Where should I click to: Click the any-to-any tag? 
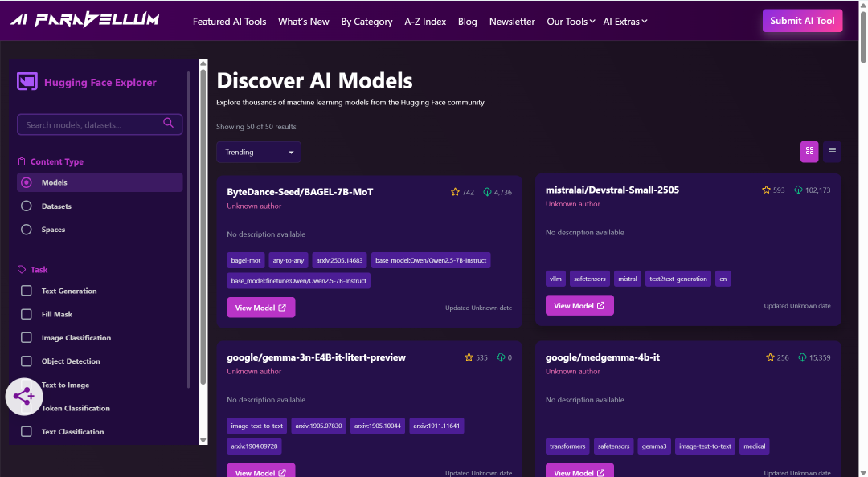point(289,260)
